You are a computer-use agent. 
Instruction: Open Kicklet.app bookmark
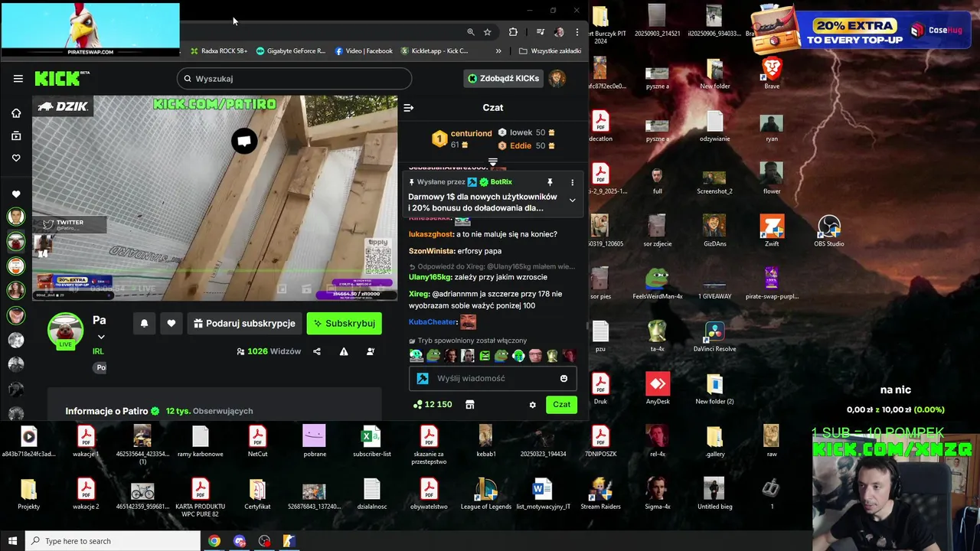(434, 51)
